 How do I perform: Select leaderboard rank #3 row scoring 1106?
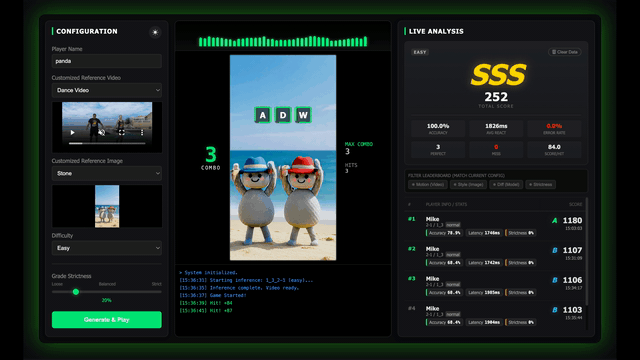pos(496,286)
